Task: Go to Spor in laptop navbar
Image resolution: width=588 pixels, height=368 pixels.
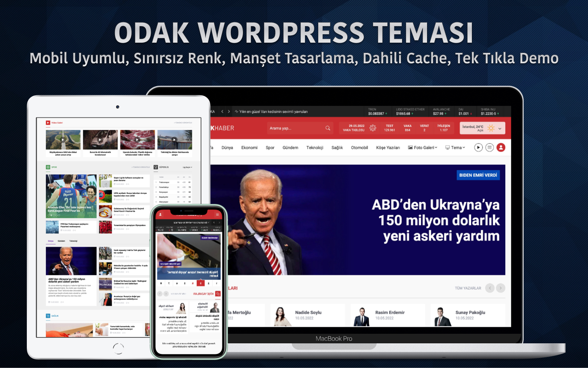Action: pyautogui.click(x=270, y=148)
